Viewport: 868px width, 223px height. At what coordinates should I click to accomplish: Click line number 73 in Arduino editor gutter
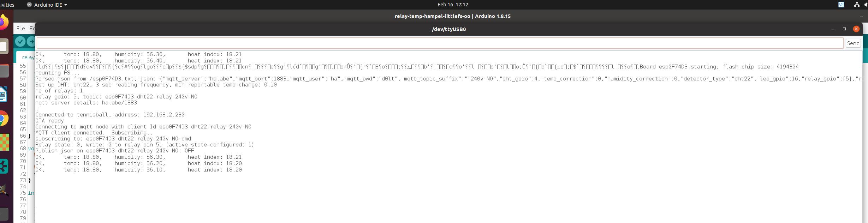(23, 180)
